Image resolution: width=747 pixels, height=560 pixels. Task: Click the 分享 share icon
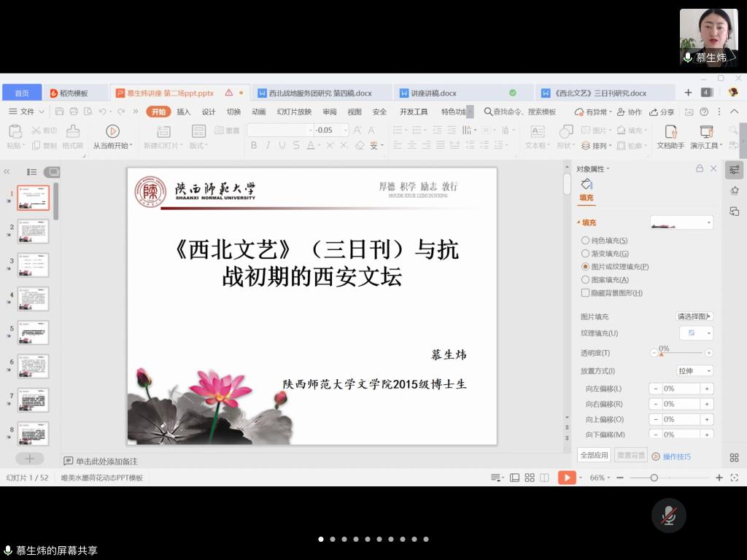click(x=662, y=112)
